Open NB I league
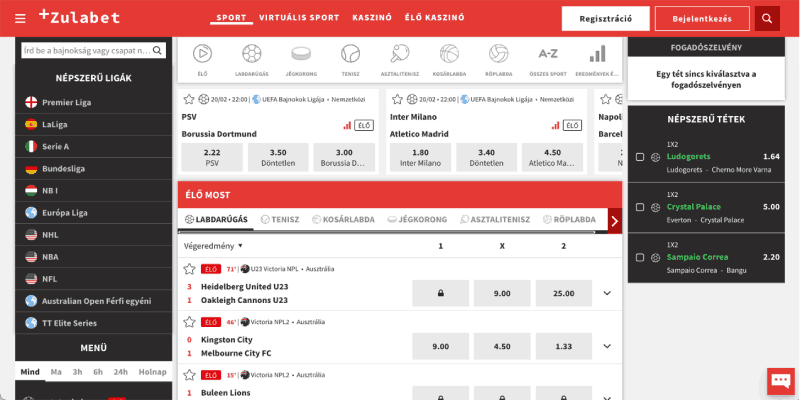Screen dimensions: 800x400 click(x=93, y=190)
